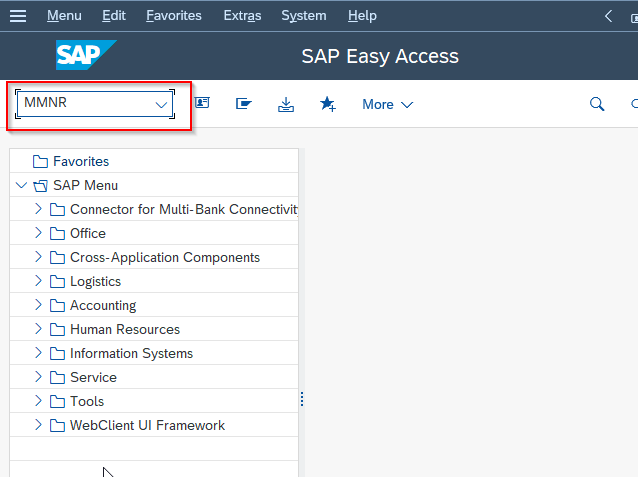Open the transaction code dropdown arrow

(162, 105)
